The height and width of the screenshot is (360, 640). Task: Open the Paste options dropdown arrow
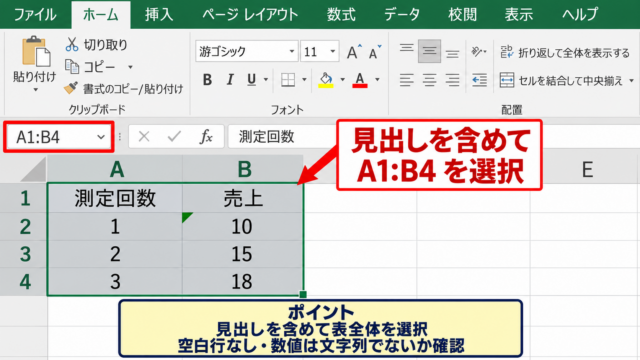point(36,90)
